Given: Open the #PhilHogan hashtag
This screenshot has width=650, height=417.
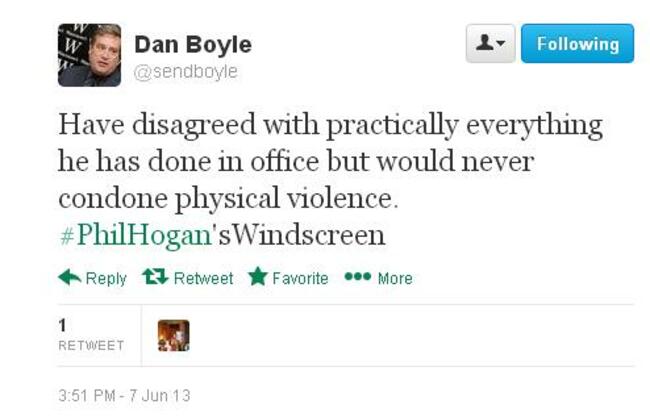Looking at the screenshot, I should click(136, 235).
